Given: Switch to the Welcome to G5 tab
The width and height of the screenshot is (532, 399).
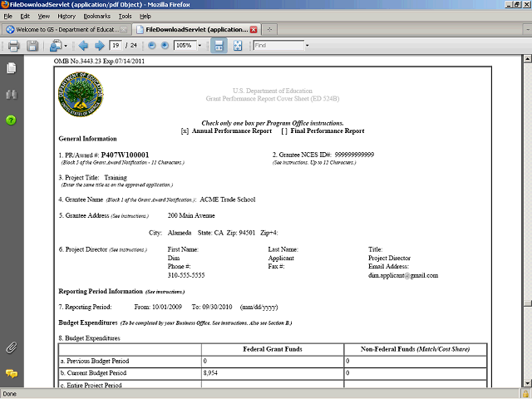Looking at the screenshot, I should tap(69, 29).
